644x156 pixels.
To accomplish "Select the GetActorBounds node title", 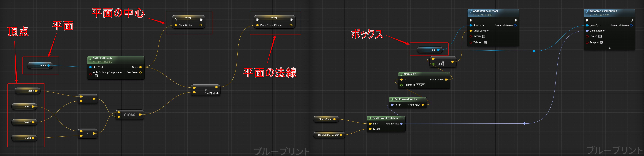I will coord(102,58).
